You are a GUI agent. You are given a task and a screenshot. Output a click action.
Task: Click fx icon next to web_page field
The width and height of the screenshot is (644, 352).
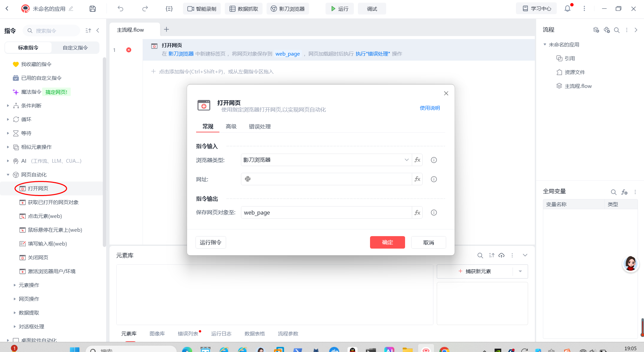coord(417,213)
